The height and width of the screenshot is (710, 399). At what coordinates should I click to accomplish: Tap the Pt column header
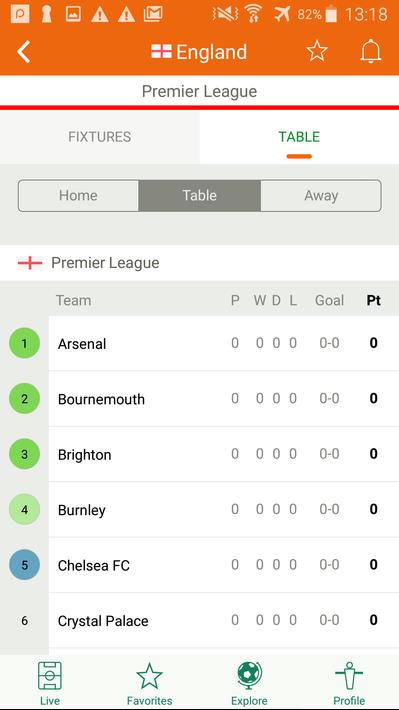(374, 300)
